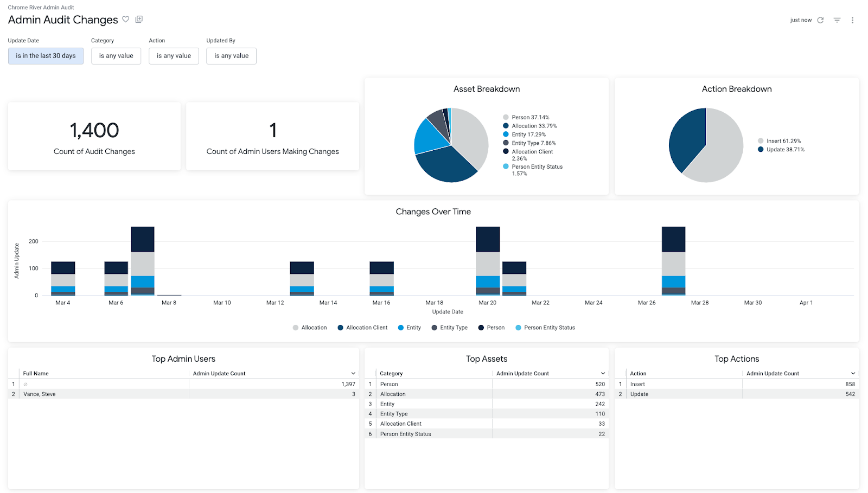Click the dashboard refresh icon
This screenshot has height=493, width=868.
click(x=820, y=20)
